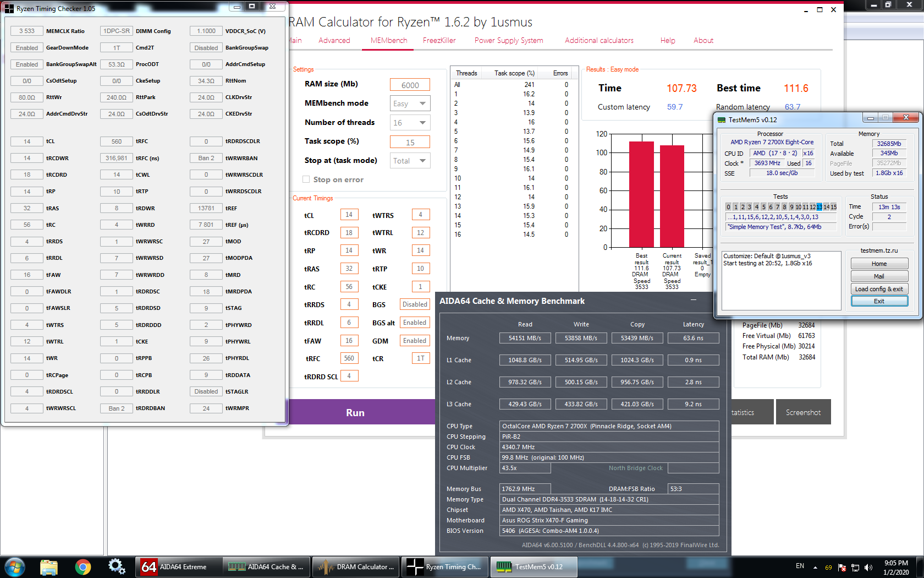Click the CPU Clock 4340.7 MHz field
The image size is (924, 578).
point(609,447)
